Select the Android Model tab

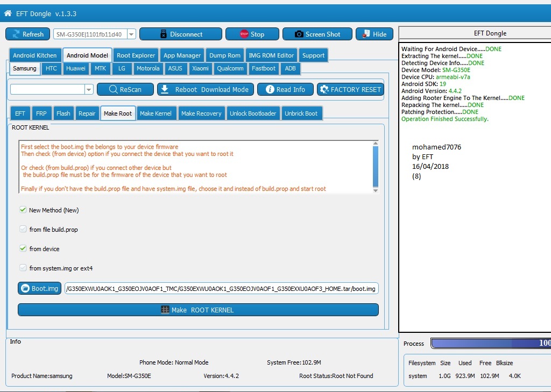[x=87, y=55]
